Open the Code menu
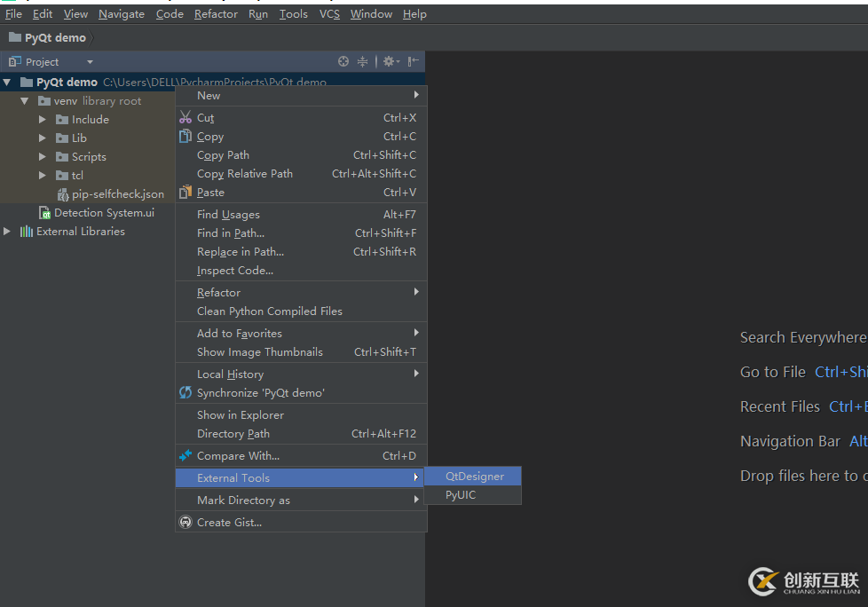This screenshot has width=868, height=607. coord(170,14)
